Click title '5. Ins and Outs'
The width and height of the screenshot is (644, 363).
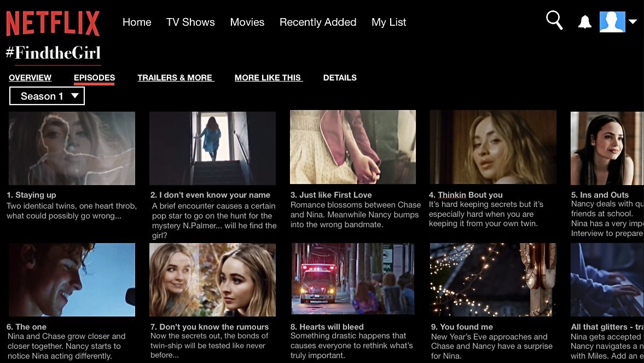click(600, 195)
